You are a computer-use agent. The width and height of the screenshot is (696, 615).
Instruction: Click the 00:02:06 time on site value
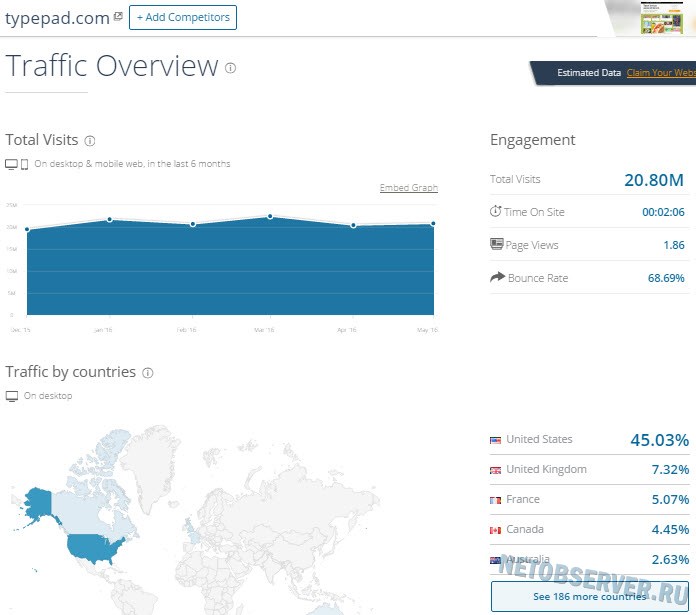pos(663,212)
